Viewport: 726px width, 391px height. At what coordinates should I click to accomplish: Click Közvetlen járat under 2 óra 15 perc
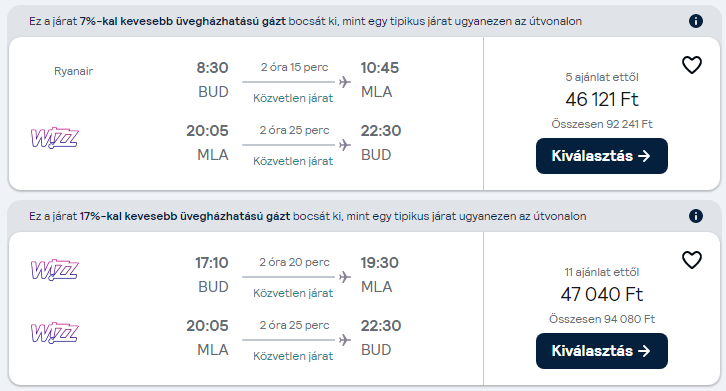[293, 98]
